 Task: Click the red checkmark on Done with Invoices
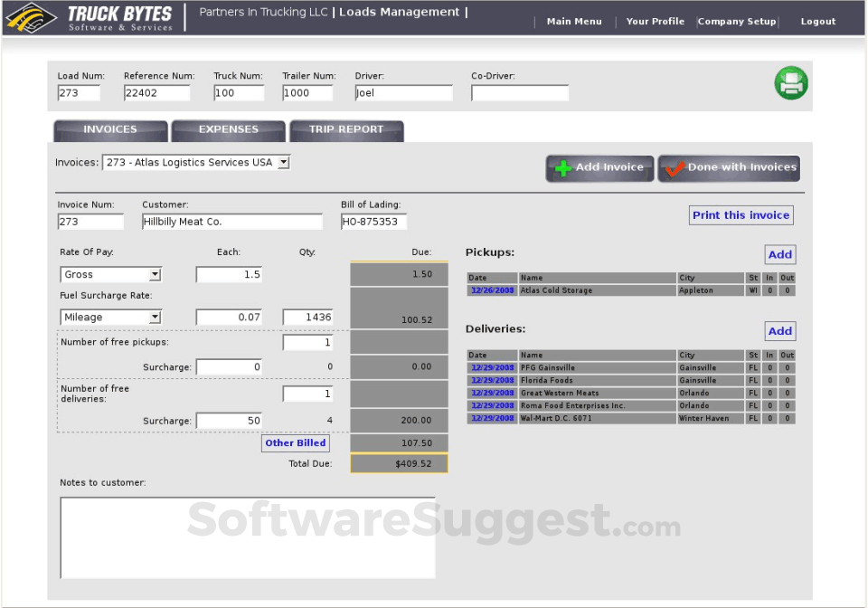(674, 167)
